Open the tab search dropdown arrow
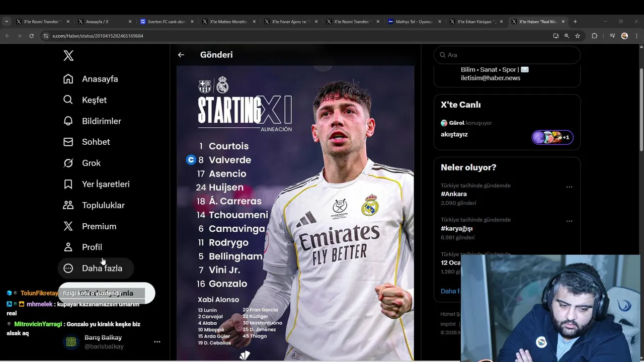The height and width of the screenshot is (362, 644). 6,22
